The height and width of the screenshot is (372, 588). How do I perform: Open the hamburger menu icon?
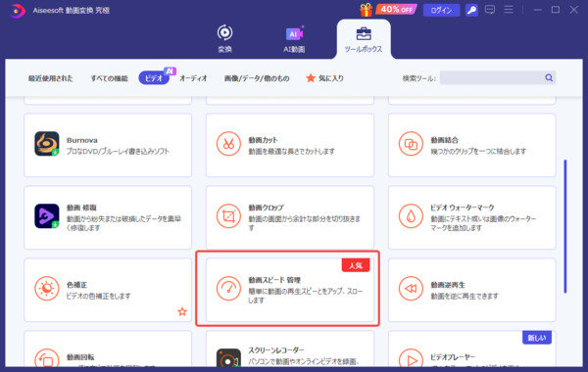[x=509, y=10]
